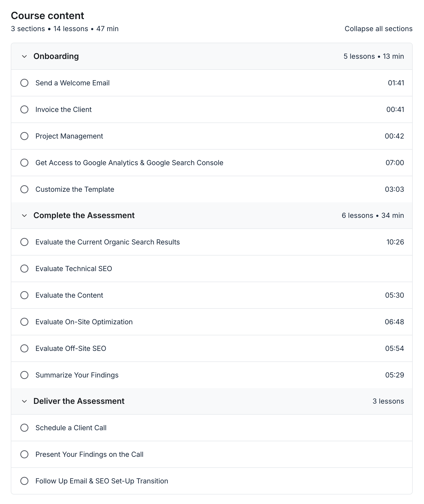Screen dimensions: 424x504
Task: Open the Evaluate On-Site Optimization lesson
Action: click(x=84, y=322)
